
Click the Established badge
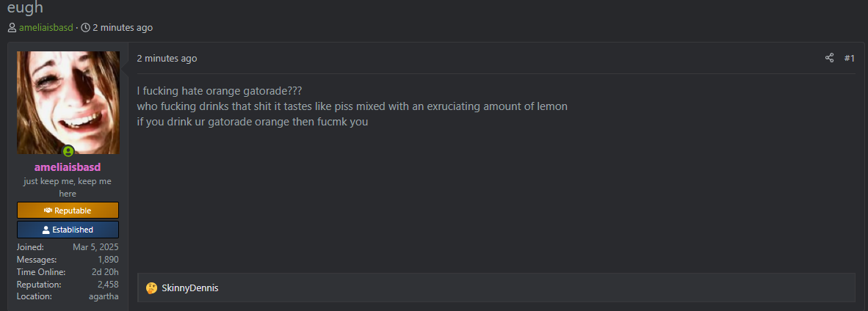point(68,230)
